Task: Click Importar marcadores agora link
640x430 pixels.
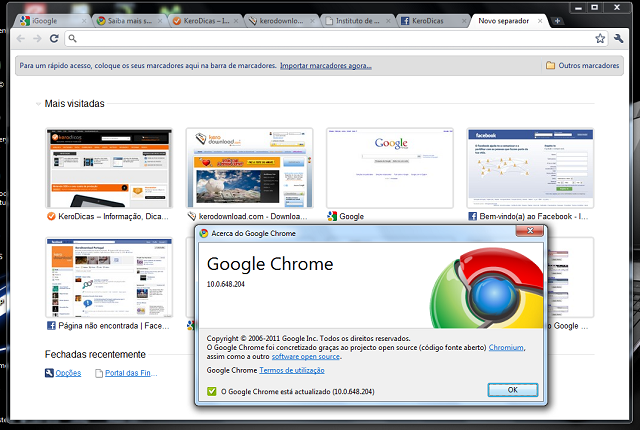Action: coord(326,66)
